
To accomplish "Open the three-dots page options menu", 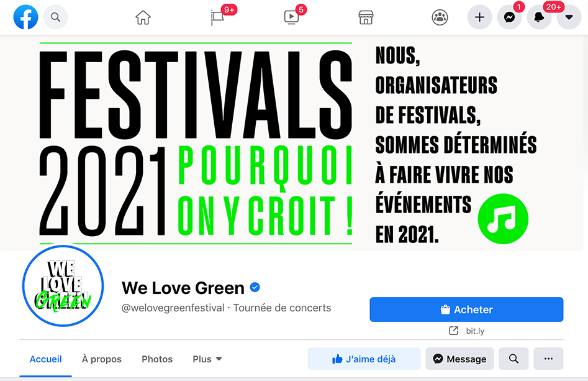I will 548,359.
